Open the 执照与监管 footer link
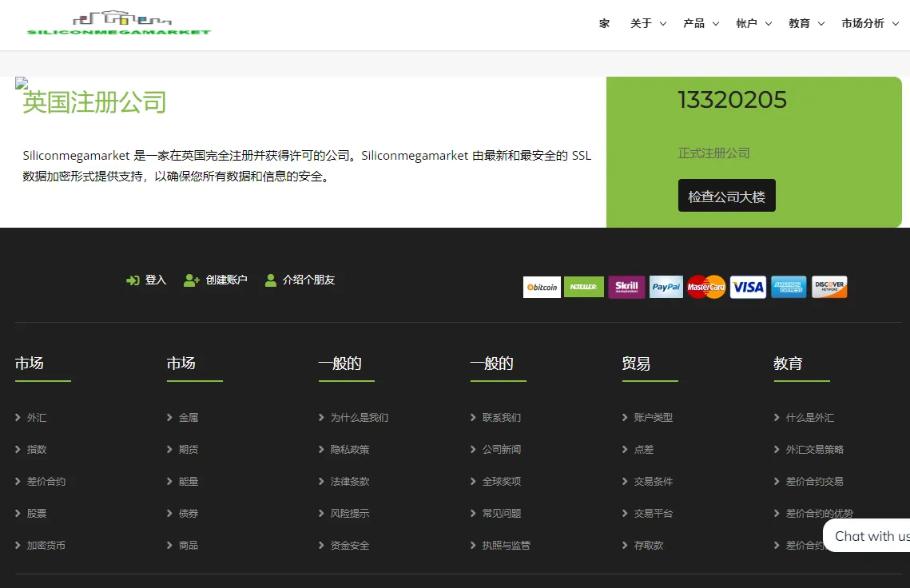The width and height of the screenshot is (910, 588). coord(506,545)
